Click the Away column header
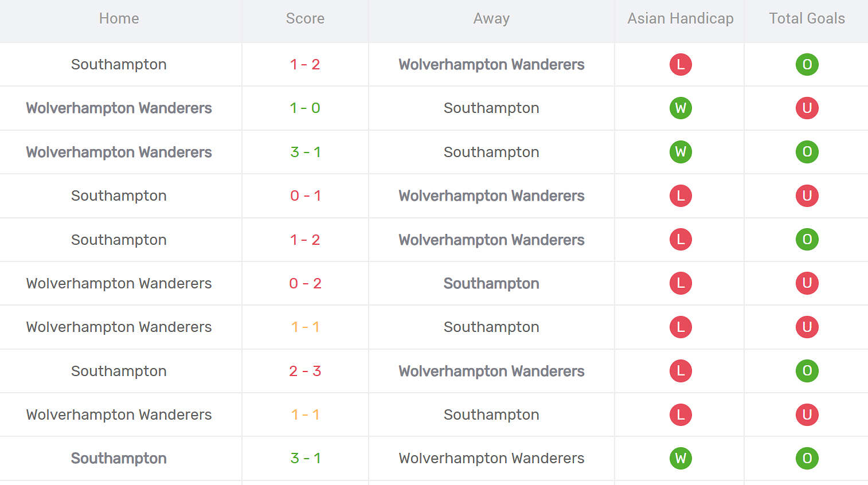This screenshot has height=485, width=868. (491, 19)
